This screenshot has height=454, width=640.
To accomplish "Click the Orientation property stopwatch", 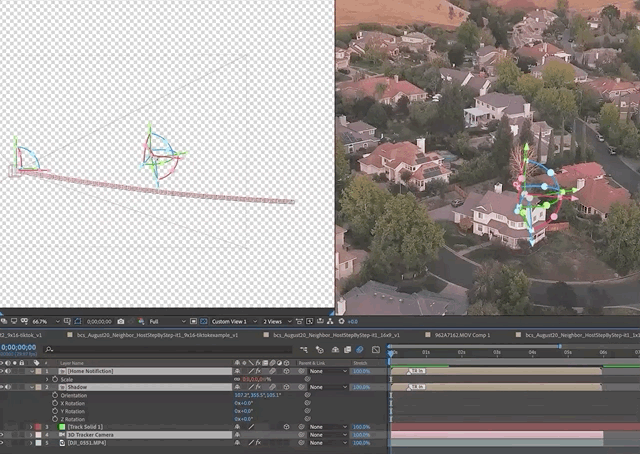I will point(55,395).
